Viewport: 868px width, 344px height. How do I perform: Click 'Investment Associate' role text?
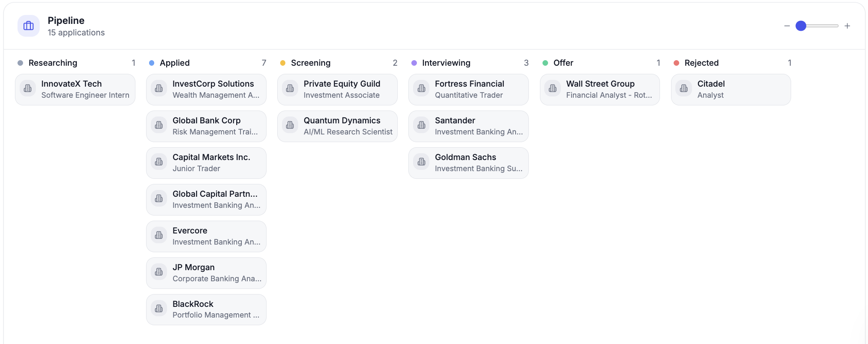click(341, 95)
